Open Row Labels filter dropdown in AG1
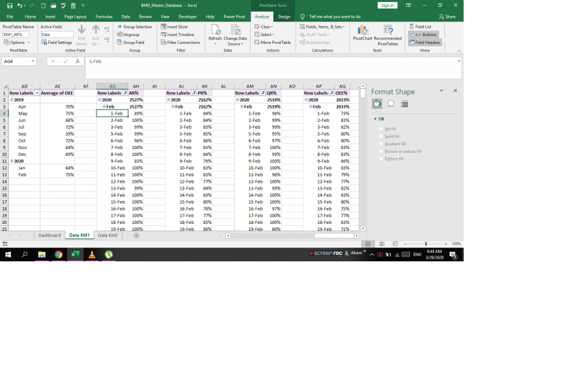Screen dimensions: 571x392 tap(125, 93)
